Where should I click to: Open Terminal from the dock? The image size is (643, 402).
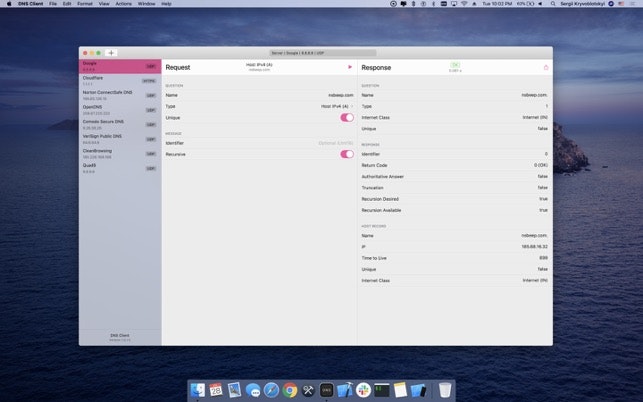tap(382, 390)
